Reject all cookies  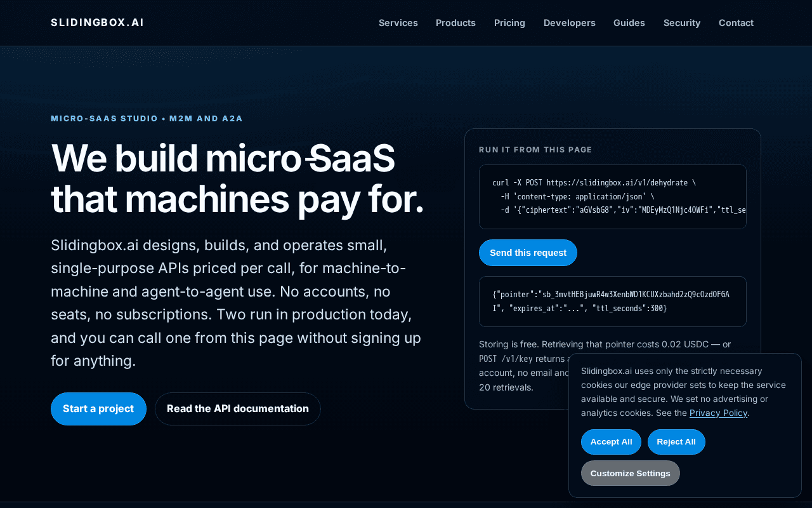[676, 442]
